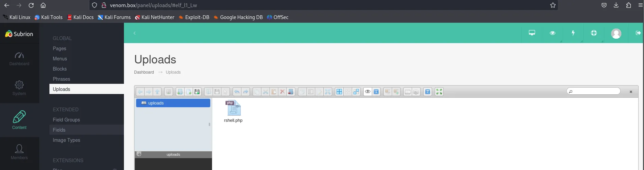Toggle the eye preview icon in toolbar

pos(368,92)
